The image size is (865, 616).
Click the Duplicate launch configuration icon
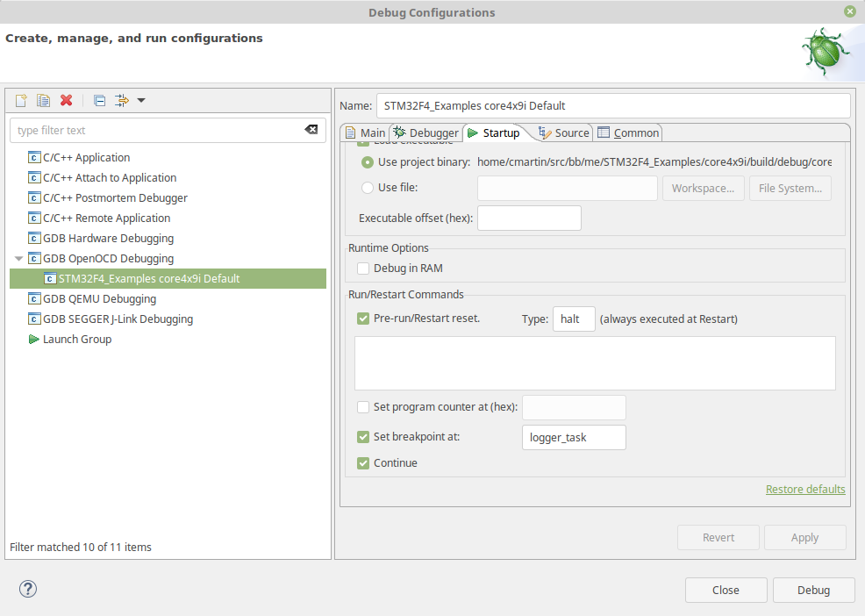tap(43, 100)
